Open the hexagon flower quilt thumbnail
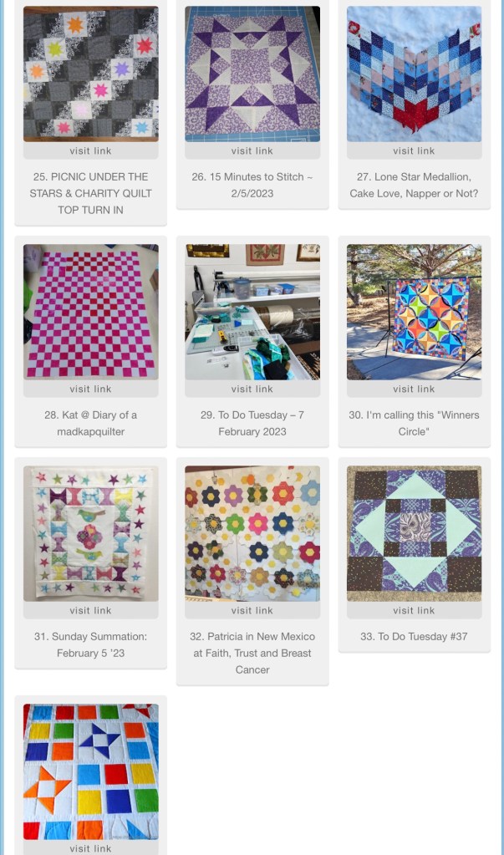The width and height of the screenshot is (504, 855). click(252, 533)
